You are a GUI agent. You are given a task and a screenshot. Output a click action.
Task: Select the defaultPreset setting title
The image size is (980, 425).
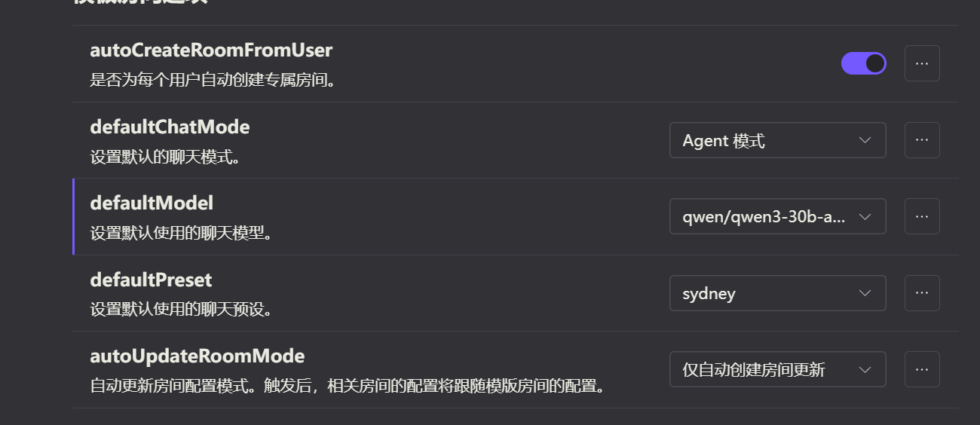(x=151, y=280)
